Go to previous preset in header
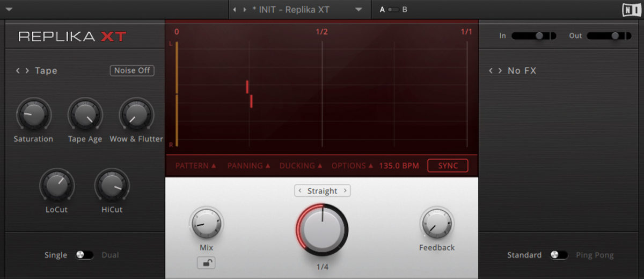This screenshot has height=279, width=644. click(x=235, y=10)
